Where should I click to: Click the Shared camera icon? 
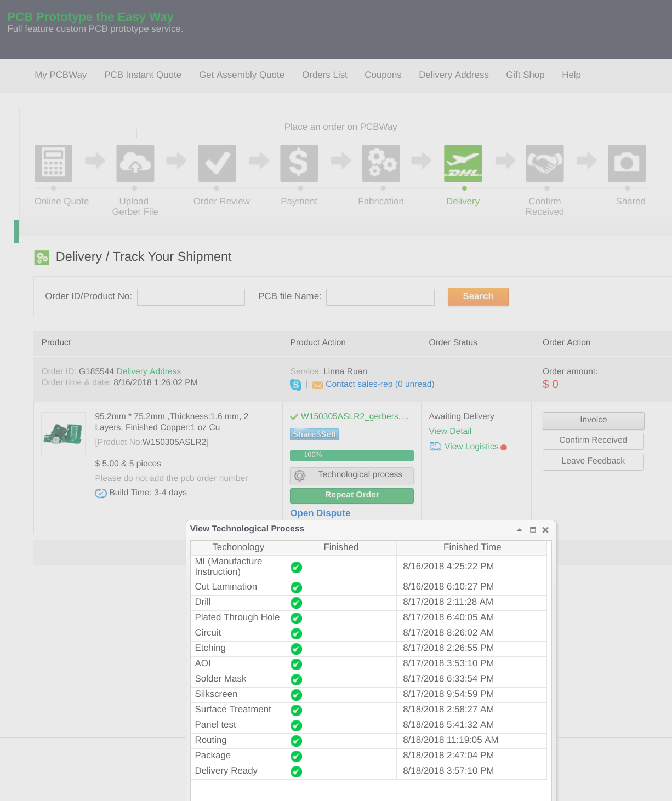(627, 163)
